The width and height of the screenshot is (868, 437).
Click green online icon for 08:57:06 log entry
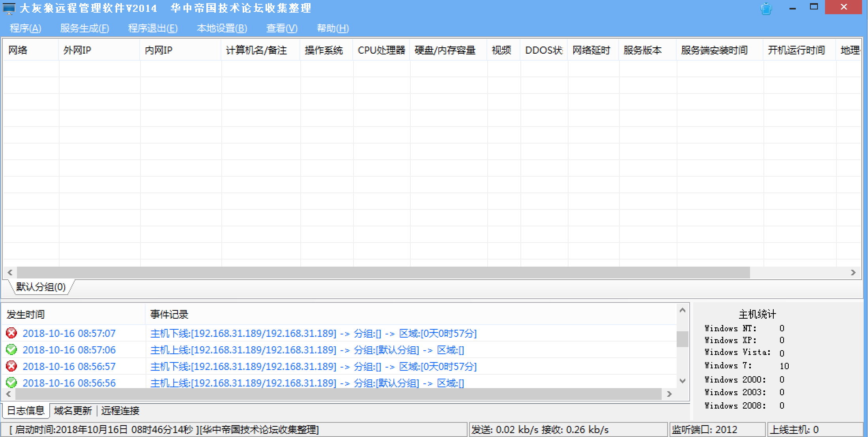tap(11, 350)
